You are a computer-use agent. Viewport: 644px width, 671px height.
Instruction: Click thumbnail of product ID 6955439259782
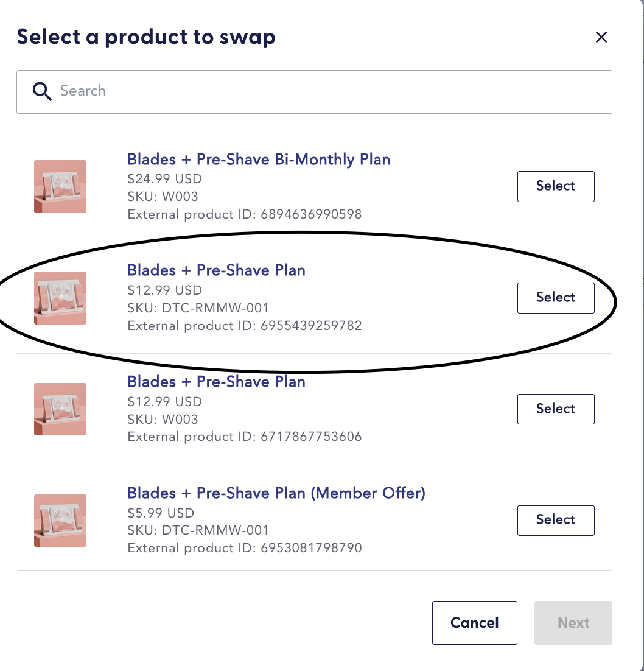tap(60, 298)
